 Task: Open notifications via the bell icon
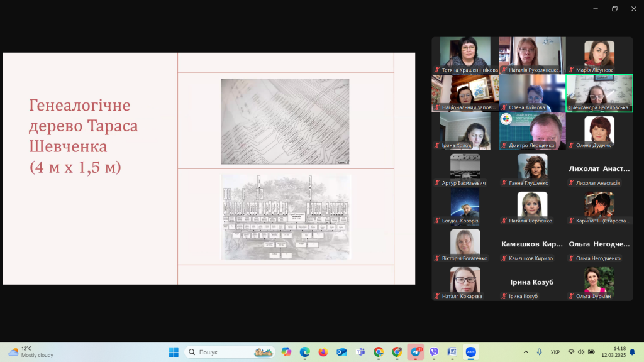[632, 352]
